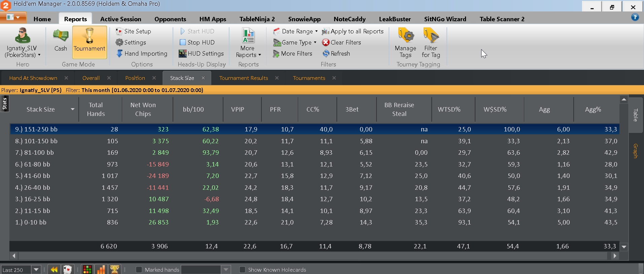644x274 pixels.
Task: Click the colored grid matrix icon
Action: coord(87,269)
